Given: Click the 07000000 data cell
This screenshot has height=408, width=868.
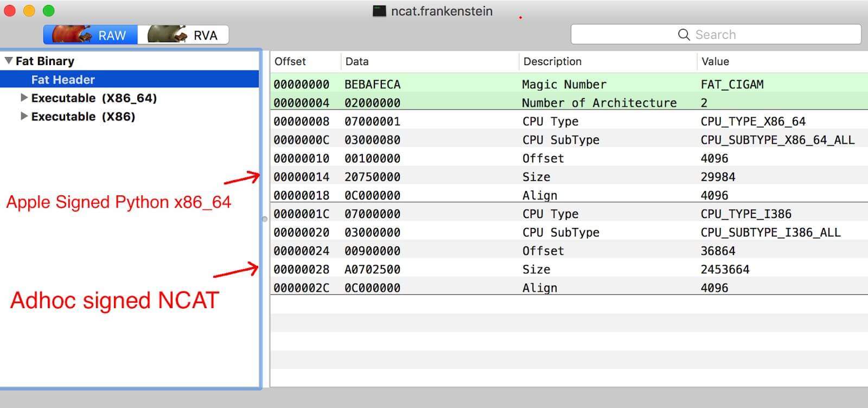Looking at the screenshot, I should pyautogui.click(x=372, y=214).
